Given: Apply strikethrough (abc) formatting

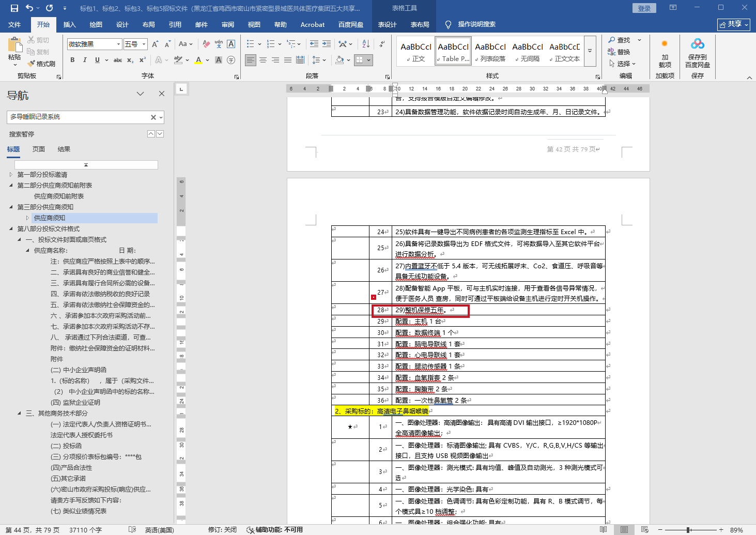Looking at the screenshot, I should point(118,60).
